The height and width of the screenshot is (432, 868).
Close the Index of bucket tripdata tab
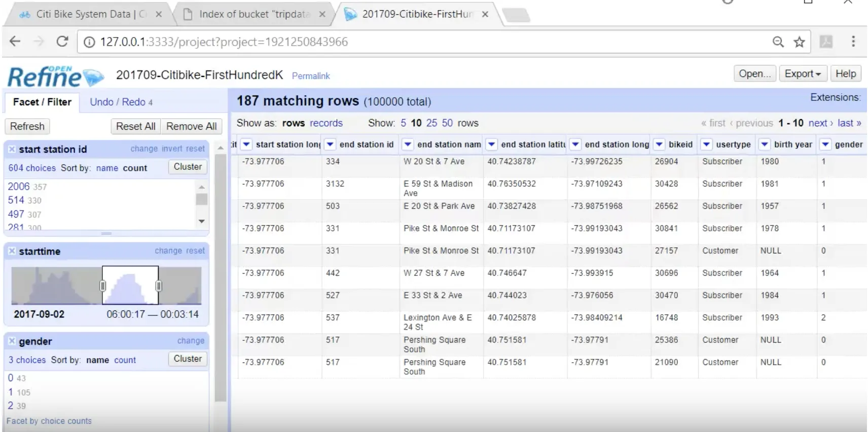coord(322,14)
